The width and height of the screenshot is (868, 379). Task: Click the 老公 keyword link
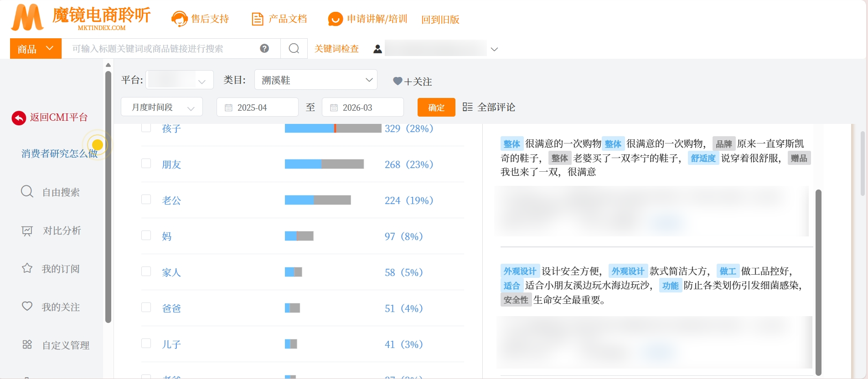tap(171, 200)
